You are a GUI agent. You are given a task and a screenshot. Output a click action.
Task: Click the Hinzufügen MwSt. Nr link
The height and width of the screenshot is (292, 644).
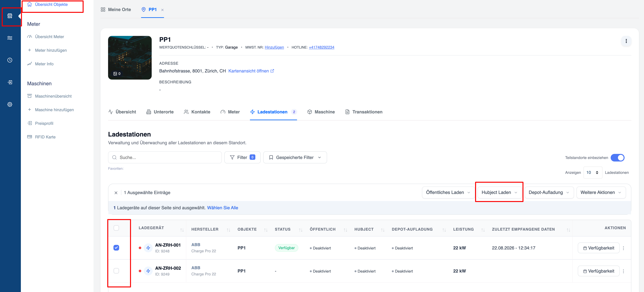(x=274, y=47)
